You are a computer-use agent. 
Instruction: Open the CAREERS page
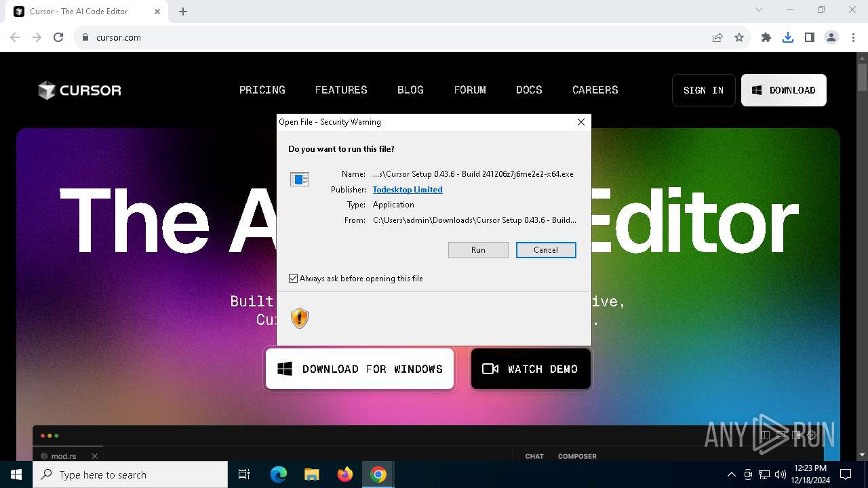(x=595, y=90)
